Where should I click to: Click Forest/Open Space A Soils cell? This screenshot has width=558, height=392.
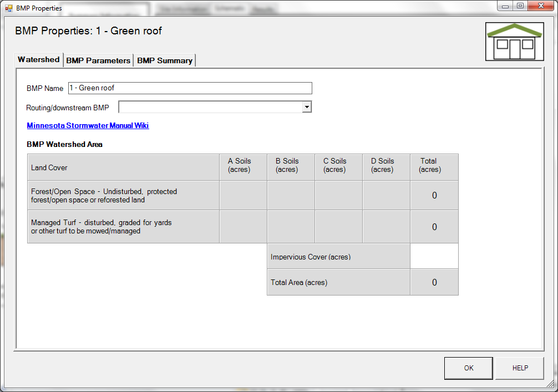[x=243, y=195]
